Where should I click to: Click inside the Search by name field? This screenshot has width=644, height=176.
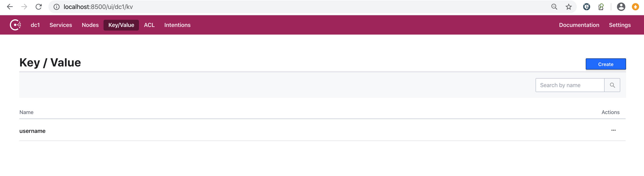(x=570, y=85)
